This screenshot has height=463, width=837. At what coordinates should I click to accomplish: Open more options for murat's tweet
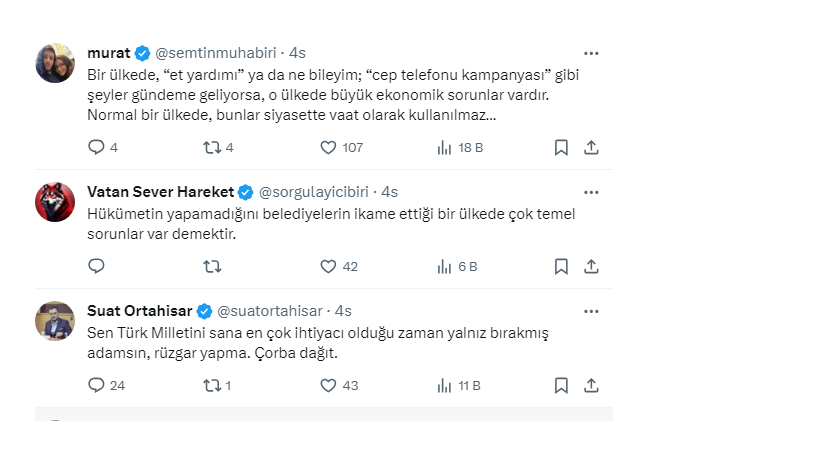pos(591,53)
